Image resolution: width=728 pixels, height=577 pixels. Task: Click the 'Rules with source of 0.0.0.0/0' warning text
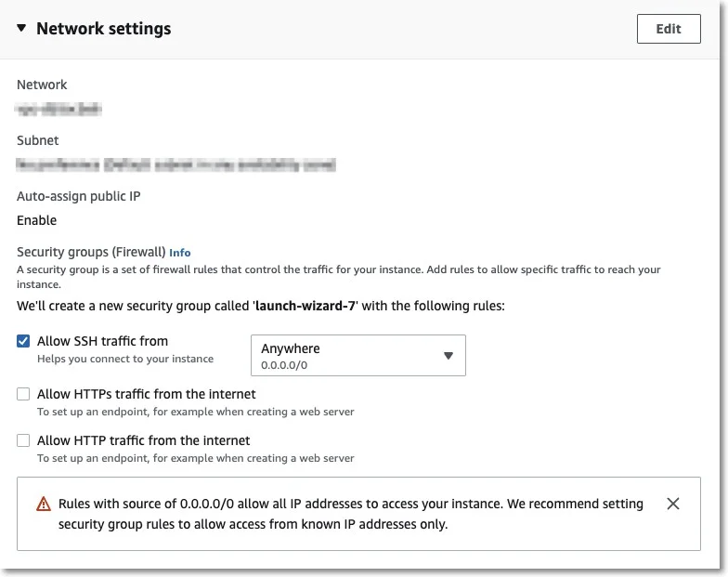351,514
